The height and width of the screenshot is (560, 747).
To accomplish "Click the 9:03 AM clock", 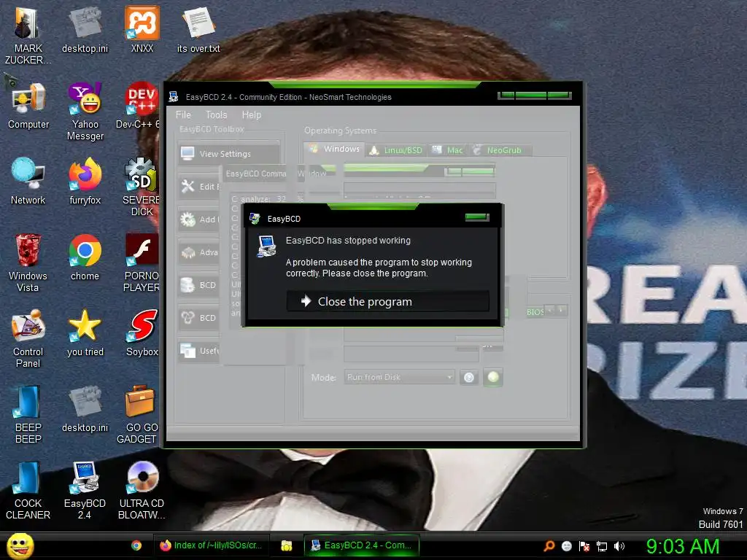I will [x=683, y=546].
